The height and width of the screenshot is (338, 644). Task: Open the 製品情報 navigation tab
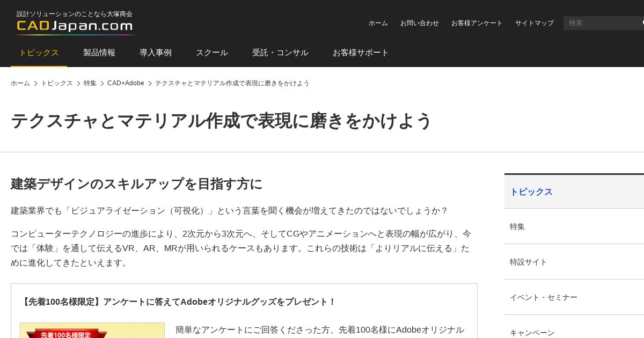99,53
